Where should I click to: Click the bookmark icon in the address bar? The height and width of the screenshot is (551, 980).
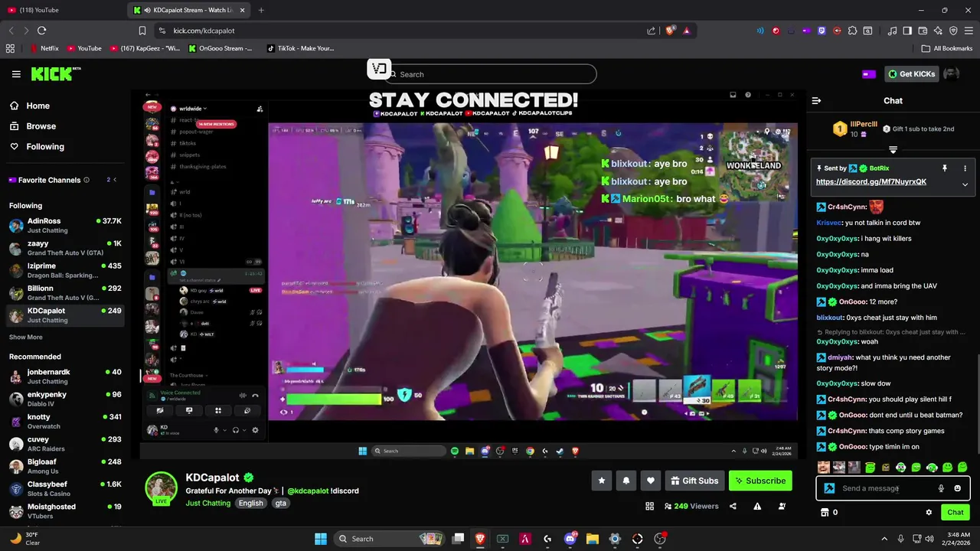[142, 31]
